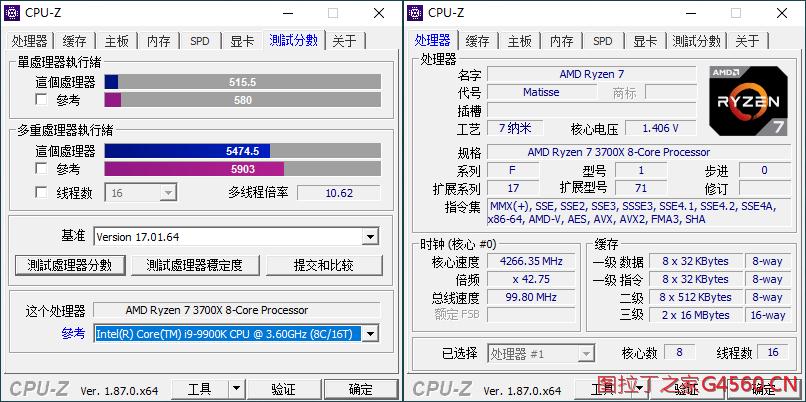Switch to 測試分數 tab in right window

697,41
